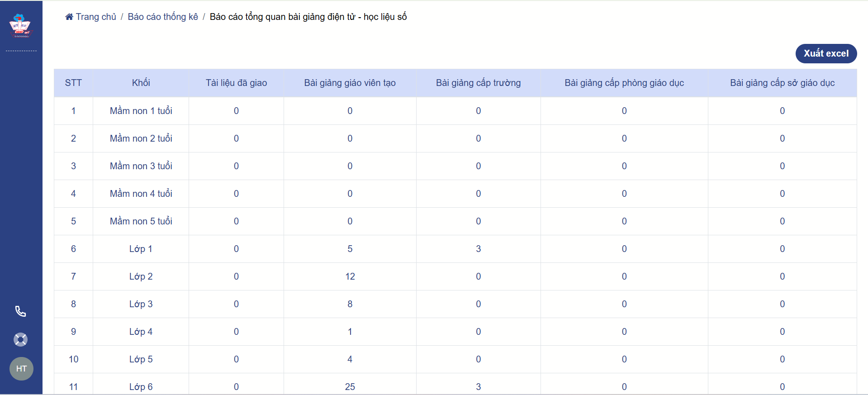Select the STT column header
This screenshot has height=395, width=868.
(x=73, y=83)
